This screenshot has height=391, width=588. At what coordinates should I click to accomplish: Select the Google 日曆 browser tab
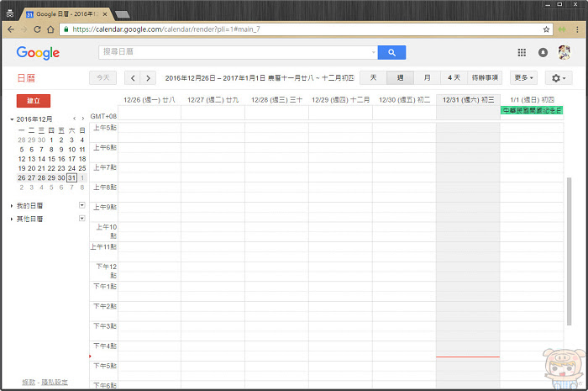click(65, 14)
